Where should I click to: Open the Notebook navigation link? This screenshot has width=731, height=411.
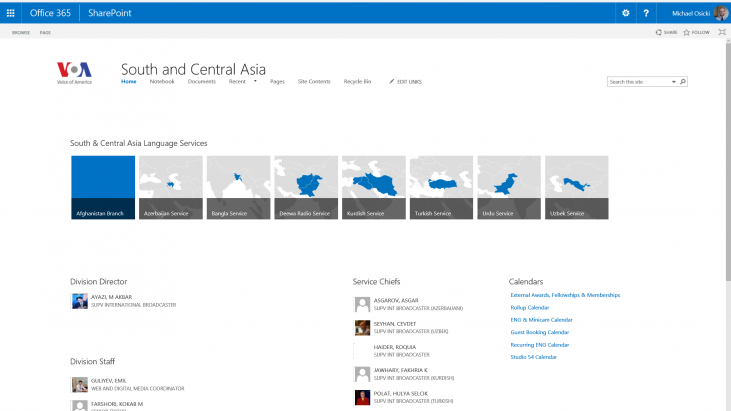[162, 82]
